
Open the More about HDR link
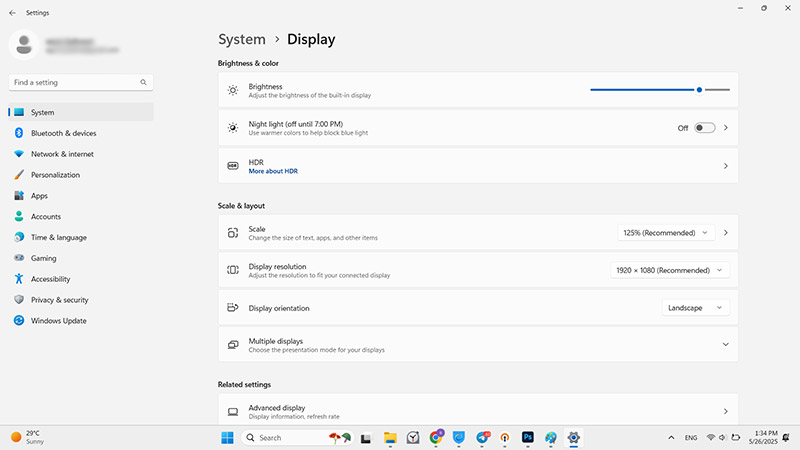click(273, 171)
